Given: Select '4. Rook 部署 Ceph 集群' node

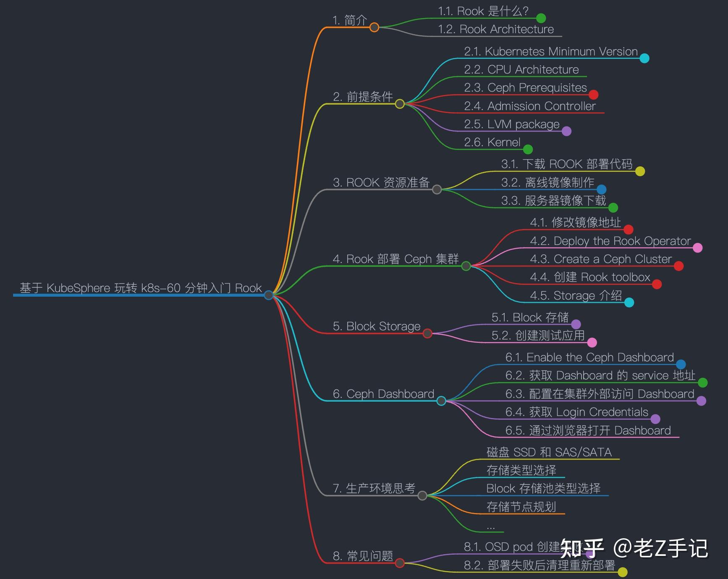Looking at the screenshot, I should tap(397, 259).
